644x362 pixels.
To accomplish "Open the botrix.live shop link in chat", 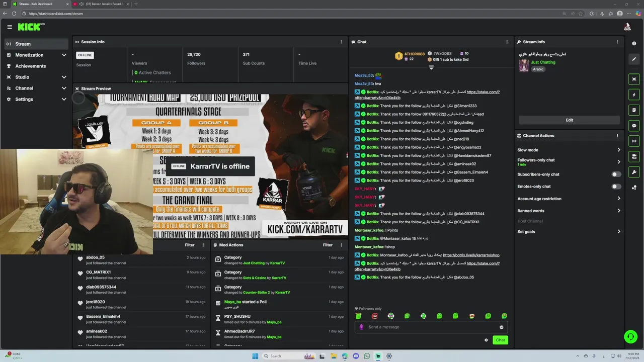I will [x=471, y=255].
